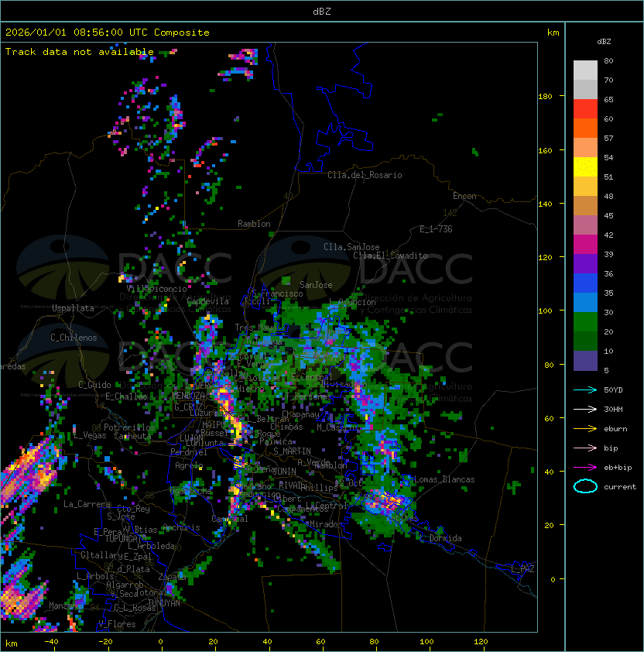Click the 'Villavicencio' map label
This screenshot has width=644, height=652.
click(x=156, y=289)
